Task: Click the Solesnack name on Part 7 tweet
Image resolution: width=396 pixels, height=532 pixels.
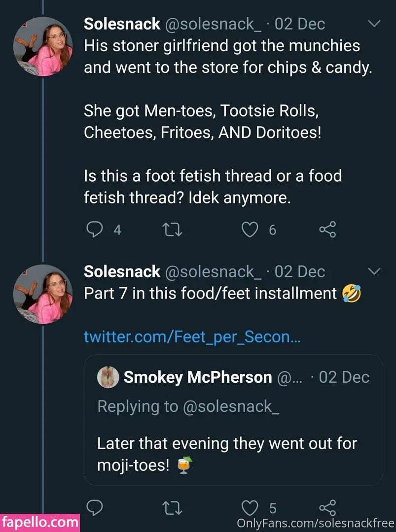Action: pos(122,271)
